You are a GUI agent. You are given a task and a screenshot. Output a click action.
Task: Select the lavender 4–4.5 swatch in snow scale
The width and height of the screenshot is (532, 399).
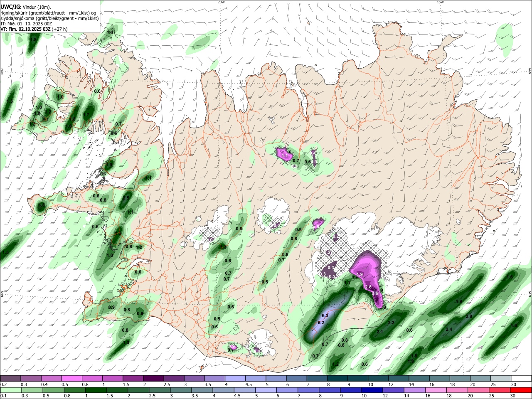pos(235,378)
